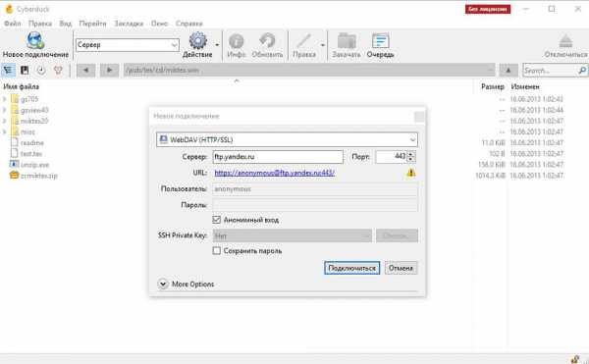Open the Перейти menu
The width and height of the screenshot is (589, 364).
[92, 24]
